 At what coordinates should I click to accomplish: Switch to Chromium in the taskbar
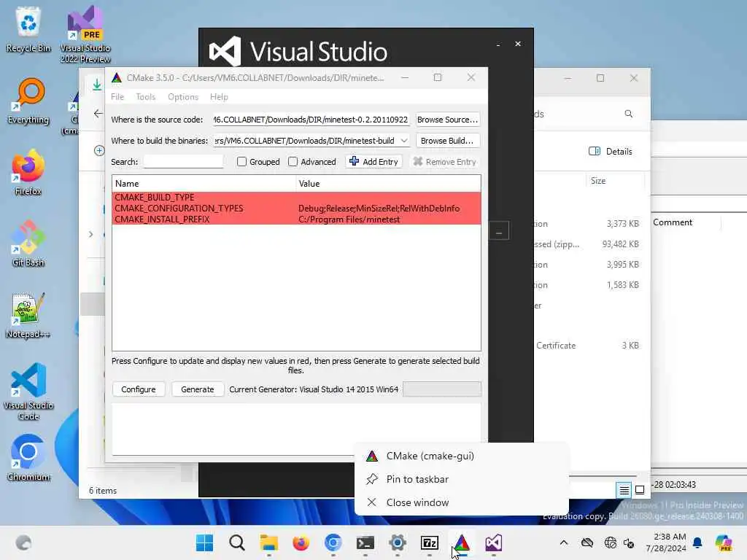tap(333, 542)
